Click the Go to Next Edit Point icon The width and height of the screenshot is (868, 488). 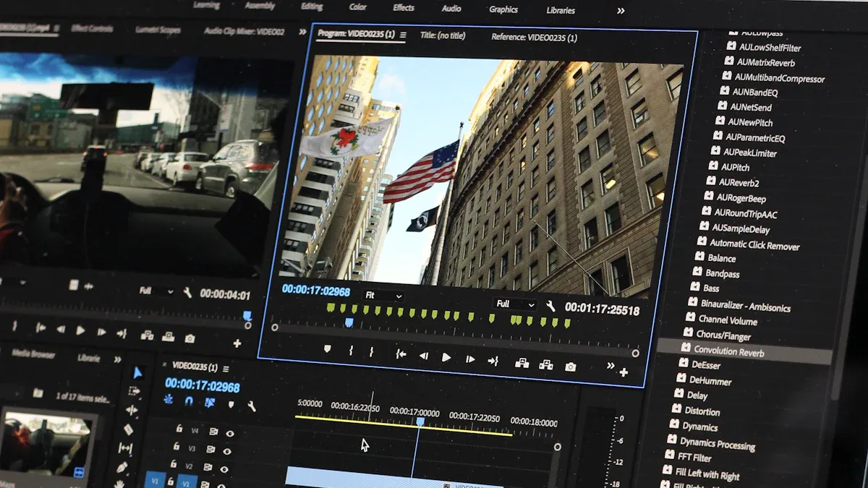(x=493, y=359)
